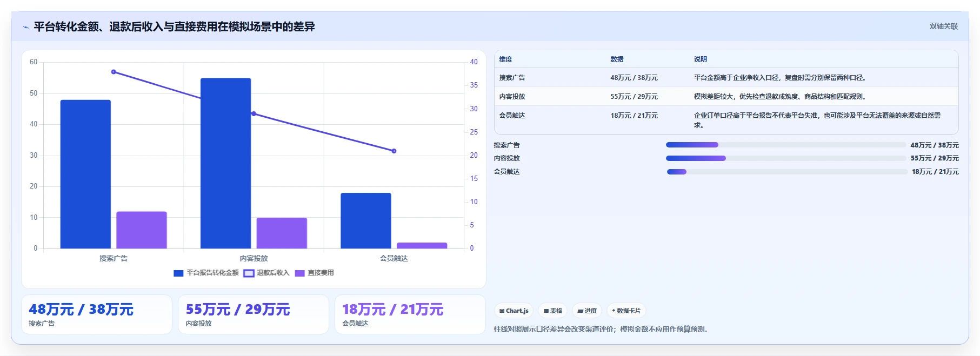
Task: Click the blue legend swatch for 平台报告转化金额
Action: click(x=178, y=273)
